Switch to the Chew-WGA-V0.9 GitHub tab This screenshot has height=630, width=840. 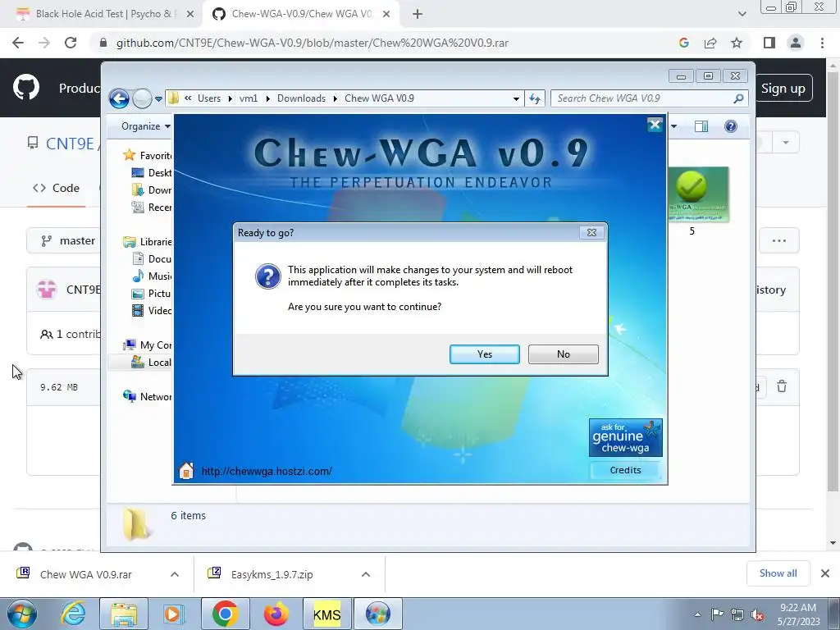(x=300, y=14)
